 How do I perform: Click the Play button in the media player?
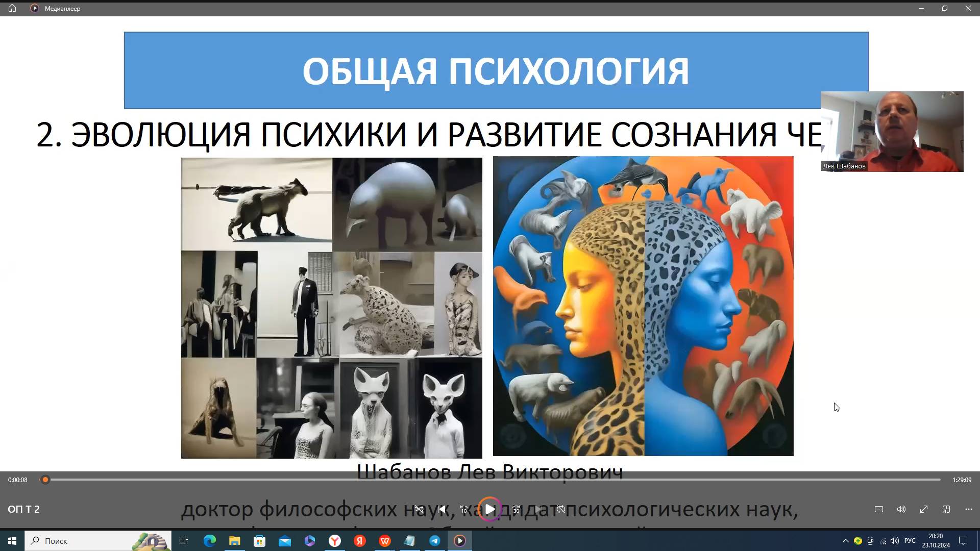(x=489, y=509)
